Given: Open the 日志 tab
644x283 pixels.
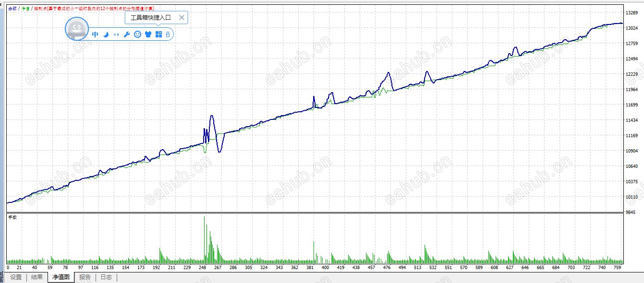Looking at the screenshot, I should (106, 277).
